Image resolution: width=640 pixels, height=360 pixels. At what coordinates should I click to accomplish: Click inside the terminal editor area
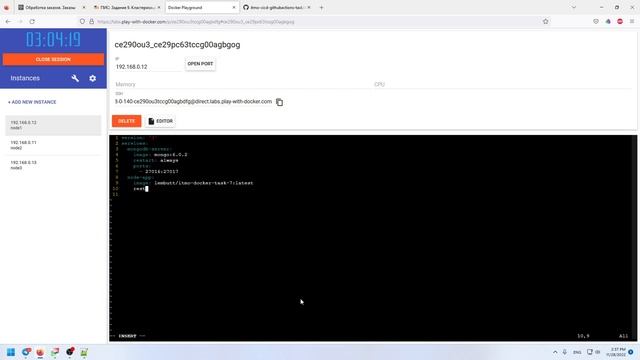(x=372, y=238)
